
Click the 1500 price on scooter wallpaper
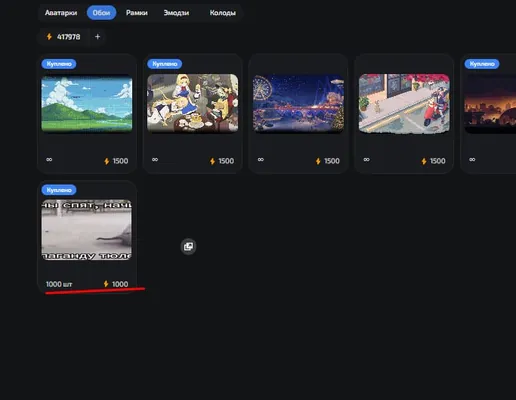coord(433,161)
